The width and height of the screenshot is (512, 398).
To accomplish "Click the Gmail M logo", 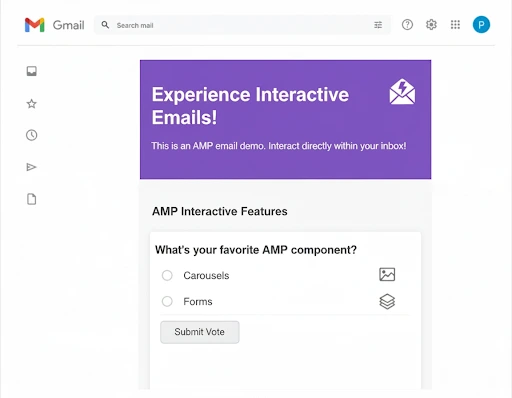I will tap(35, 25).
